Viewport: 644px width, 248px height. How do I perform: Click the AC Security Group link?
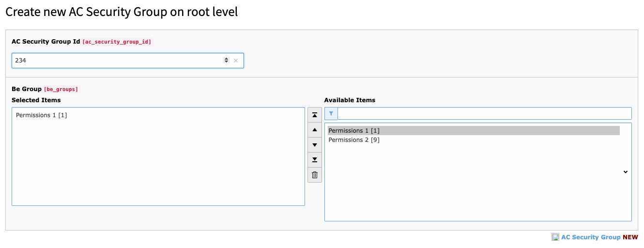pos(591,237)
